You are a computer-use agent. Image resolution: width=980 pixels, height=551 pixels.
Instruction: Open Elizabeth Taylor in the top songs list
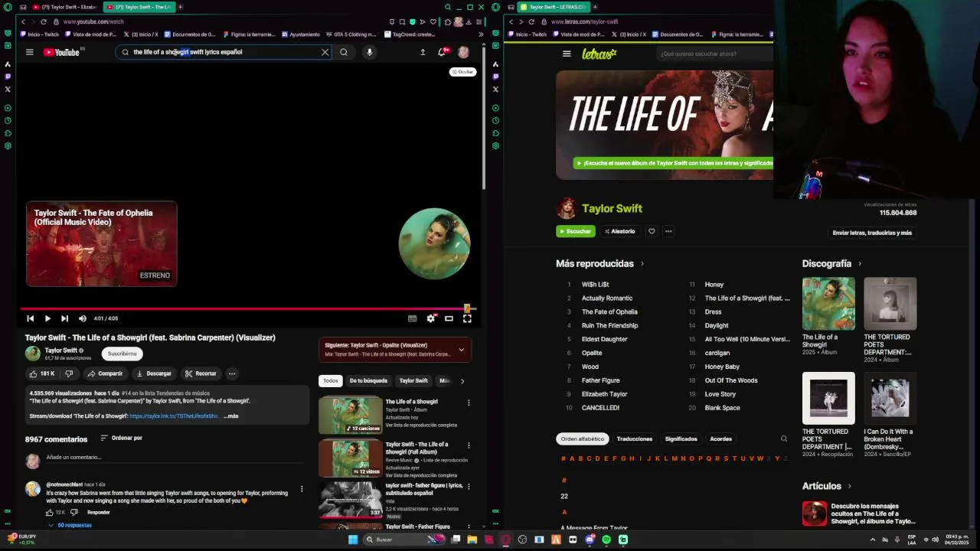point(604,394)
